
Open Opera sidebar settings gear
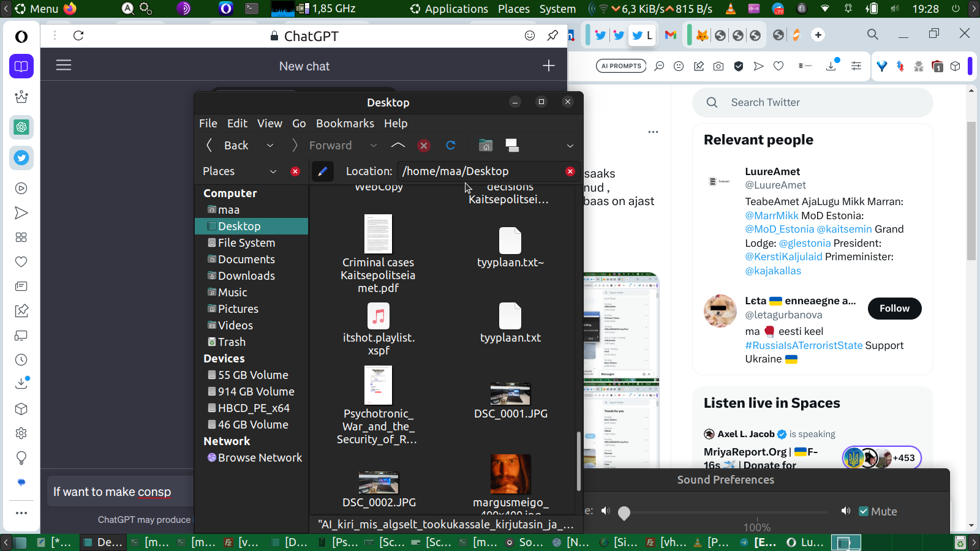click(x=21, y=433)
